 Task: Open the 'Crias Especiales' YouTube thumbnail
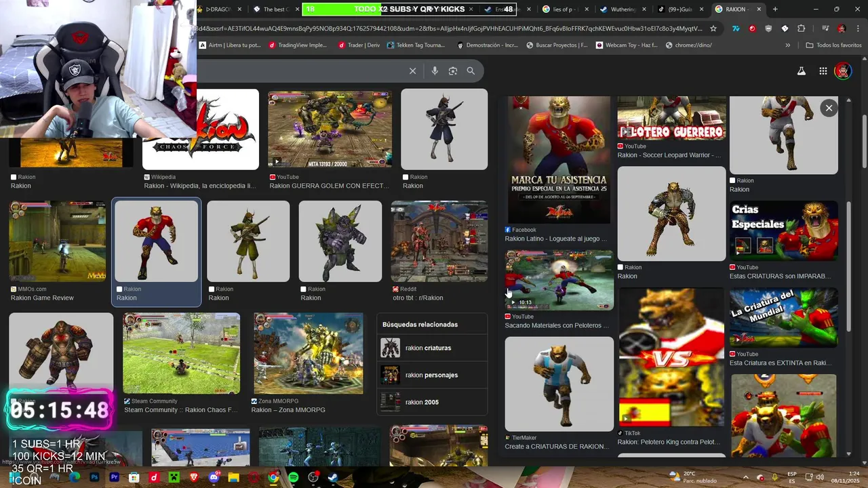(x=783, y=230)
